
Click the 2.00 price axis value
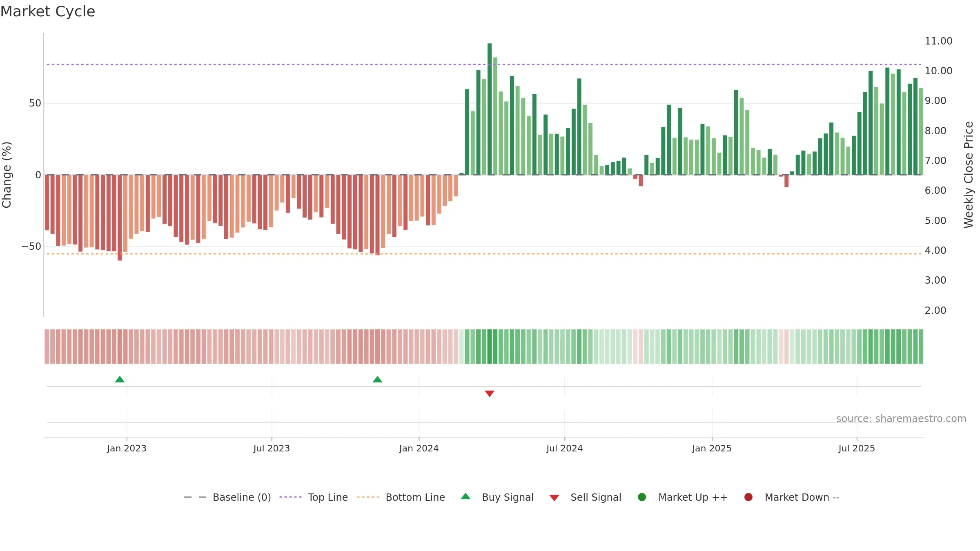click(x=935, y=311)
